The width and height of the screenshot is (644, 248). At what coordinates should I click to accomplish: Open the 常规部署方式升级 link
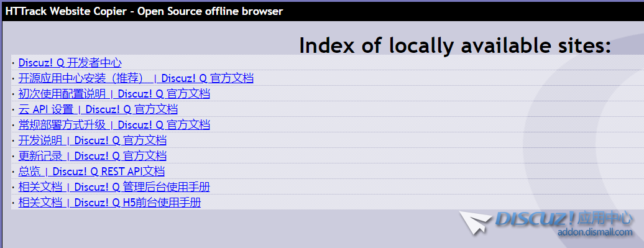point(114,125)
